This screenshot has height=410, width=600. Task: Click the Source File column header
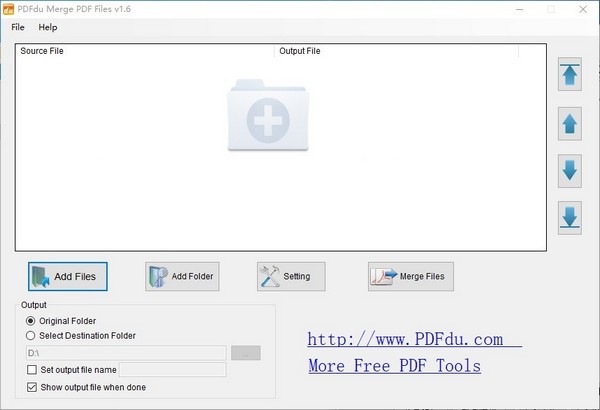(x=145, y=51)
